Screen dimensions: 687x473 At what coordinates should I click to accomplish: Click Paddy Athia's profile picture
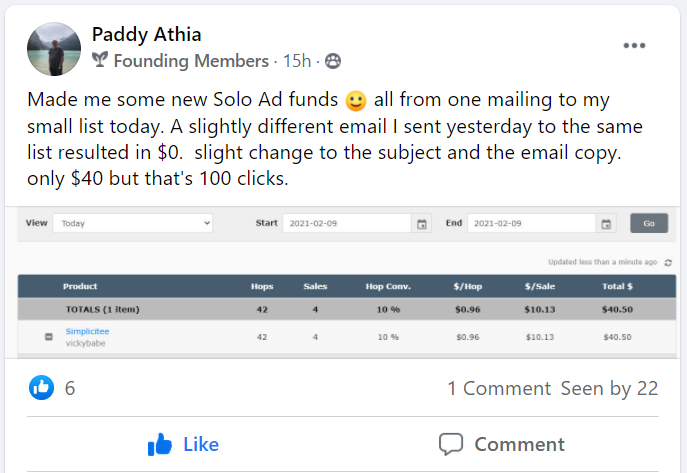coord(54,48)
